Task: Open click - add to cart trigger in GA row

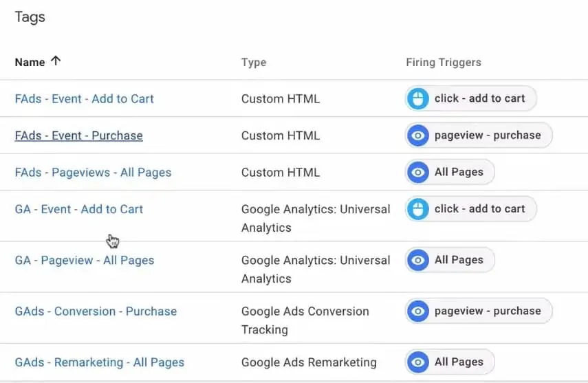Action: (x=471, y=209)
